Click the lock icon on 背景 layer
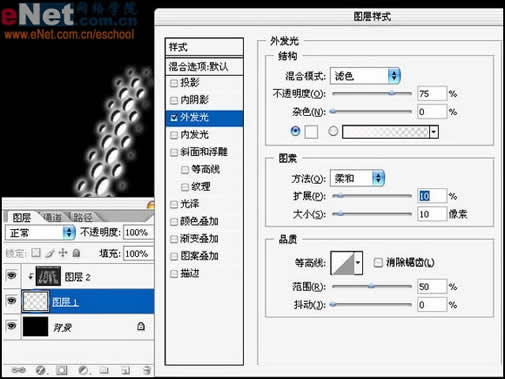This screenshot has height=379, width=505. pyautogui.click(x=141, y=326)
